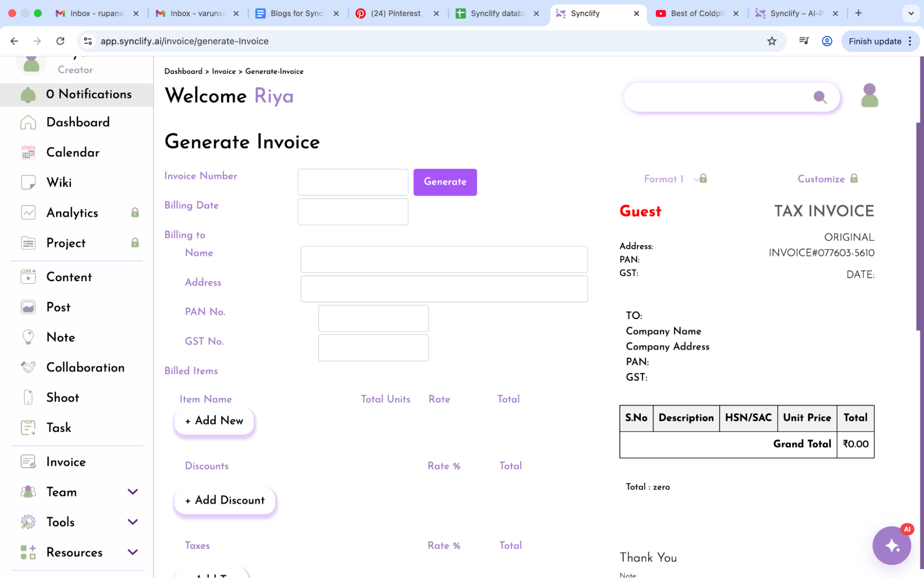Screen dimensions: 924x578
Task: Switch to Best of Coldplay YouTube tab
Action: pos(697,13)
